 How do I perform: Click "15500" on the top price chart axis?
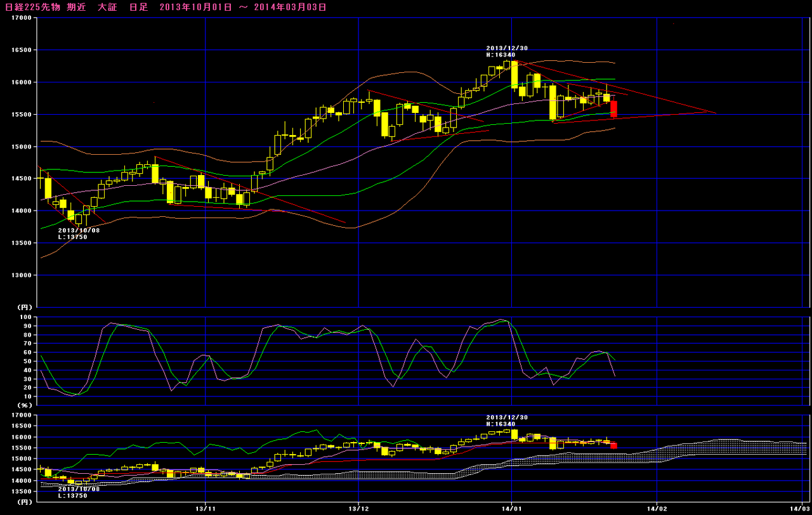[22, 115]
